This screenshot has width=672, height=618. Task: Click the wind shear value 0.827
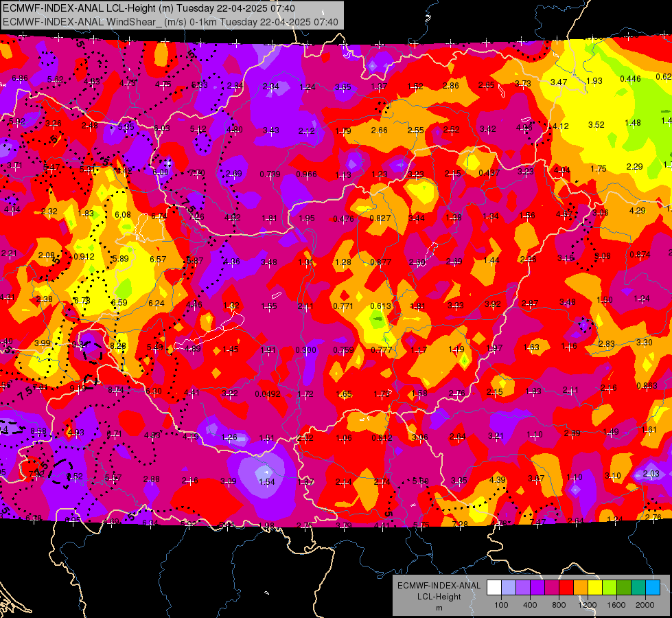coord(380,218)
